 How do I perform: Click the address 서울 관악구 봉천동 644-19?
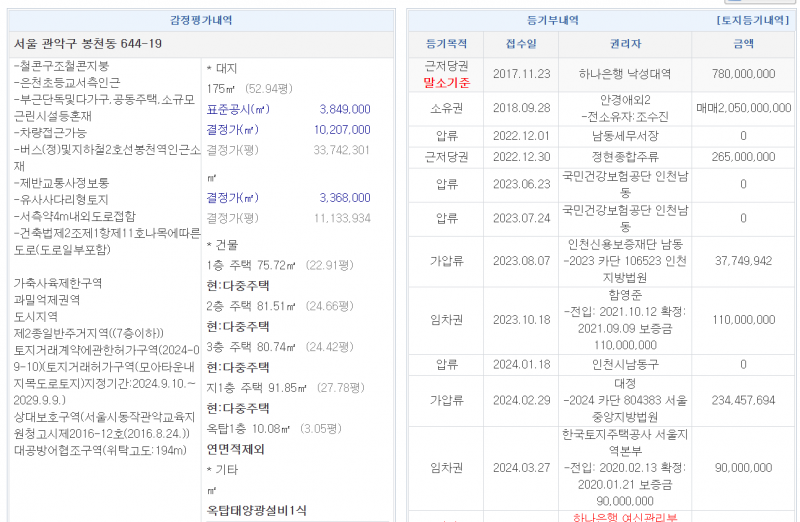click(88, 44)
